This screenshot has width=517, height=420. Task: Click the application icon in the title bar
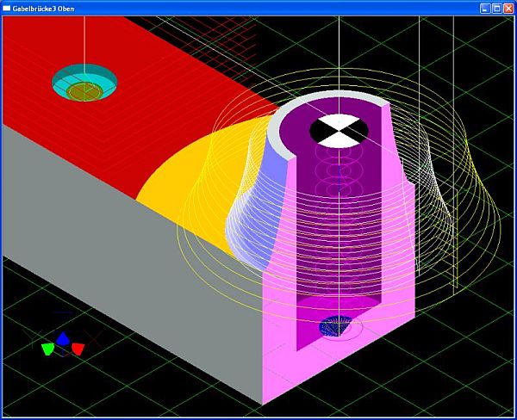coord(7,7)
